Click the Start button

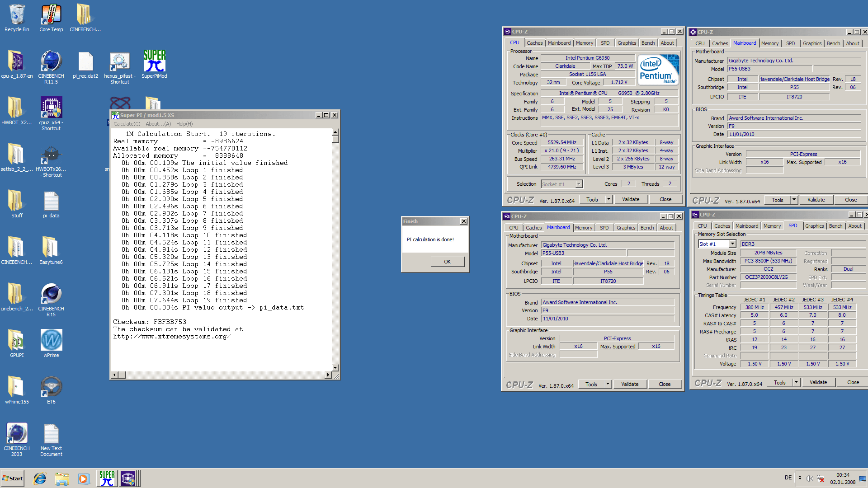(13, 478)
